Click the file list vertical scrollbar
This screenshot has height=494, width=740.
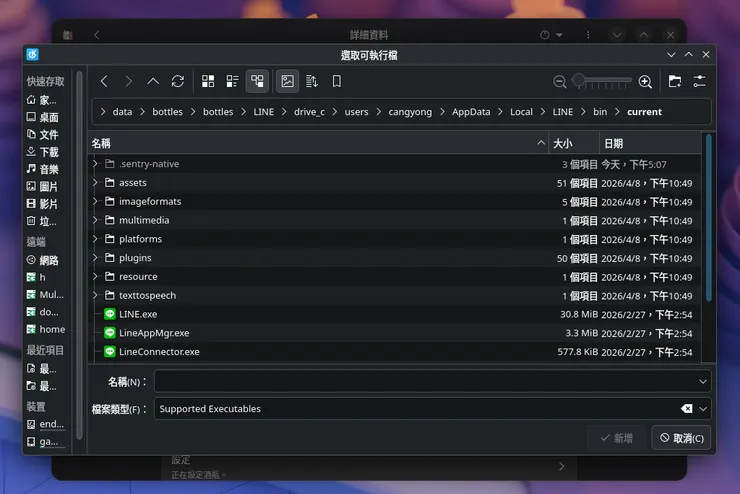tap(708, 218)
